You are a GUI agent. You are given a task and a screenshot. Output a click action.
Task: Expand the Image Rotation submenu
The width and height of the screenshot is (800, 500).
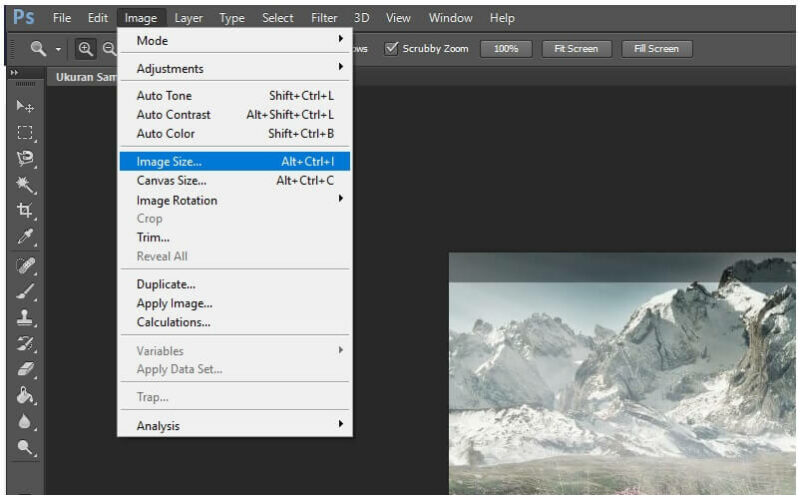pos(235,200)
